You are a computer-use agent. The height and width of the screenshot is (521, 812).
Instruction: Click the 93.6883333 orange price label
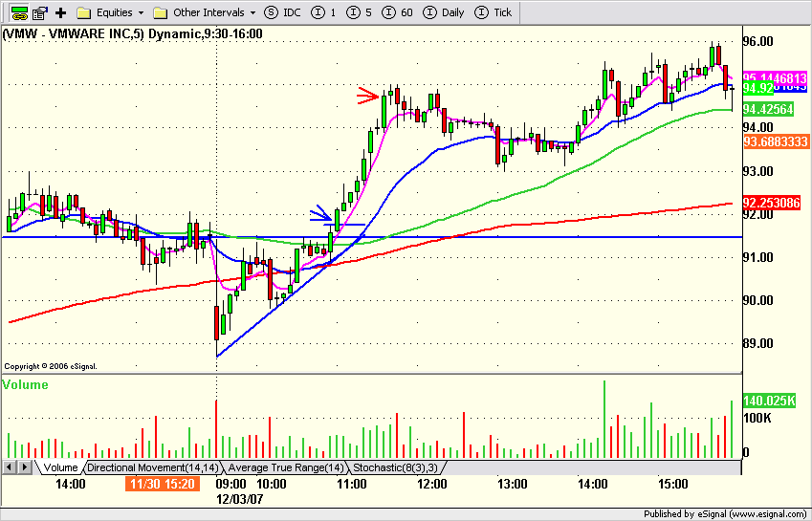pyautogui.click(x=776, y=141)
